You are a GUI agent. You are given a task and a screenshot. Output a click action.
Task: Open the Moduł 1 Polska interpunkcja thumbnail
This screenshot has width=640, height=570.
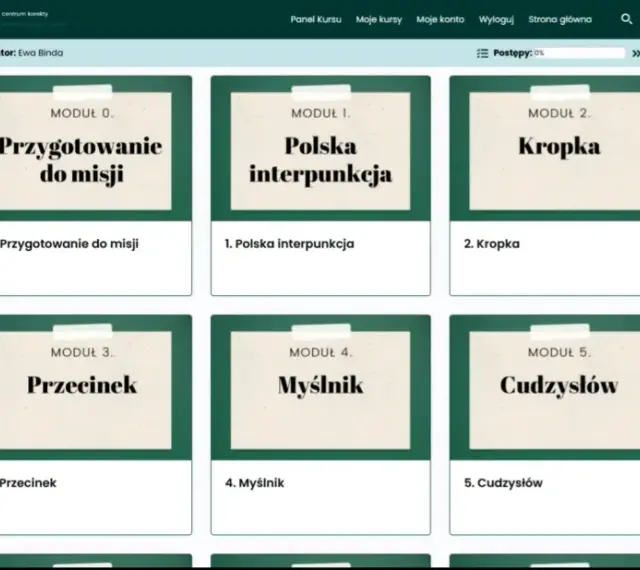pos(320,148)
